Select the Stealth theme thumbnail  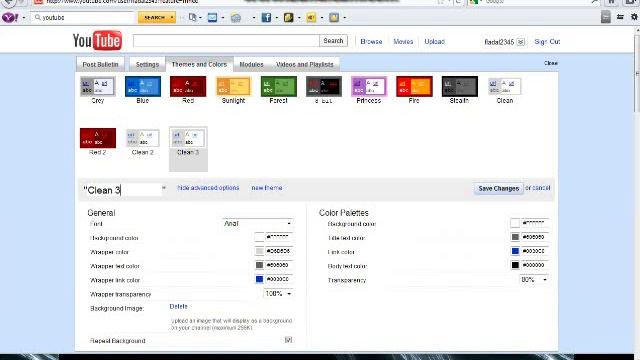pos(460,87)
